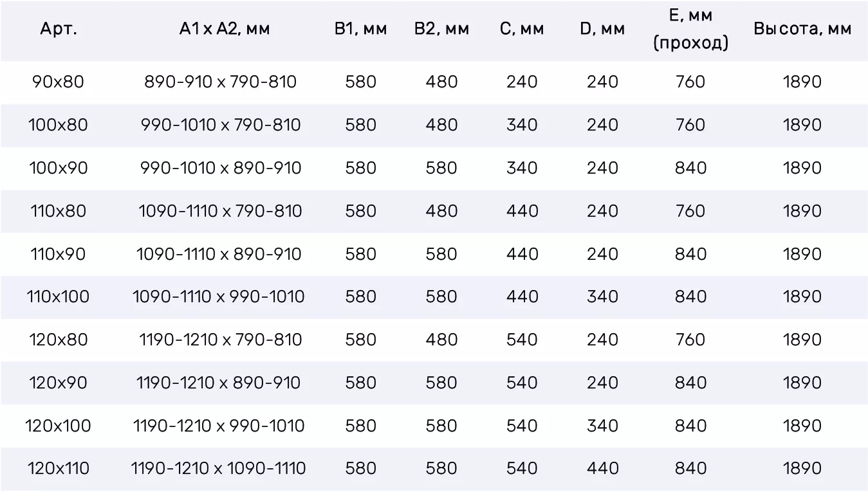Click the C value 340 in row 100x90
Screen dimensions: 868x492
point(522,168)
